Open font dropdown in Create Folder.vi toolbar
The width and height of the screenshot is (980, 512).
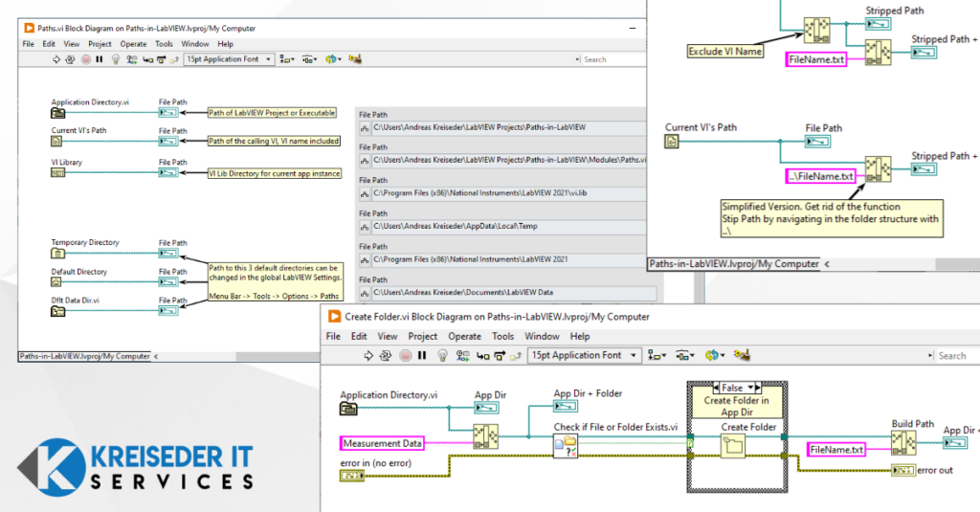coord(585,355)
